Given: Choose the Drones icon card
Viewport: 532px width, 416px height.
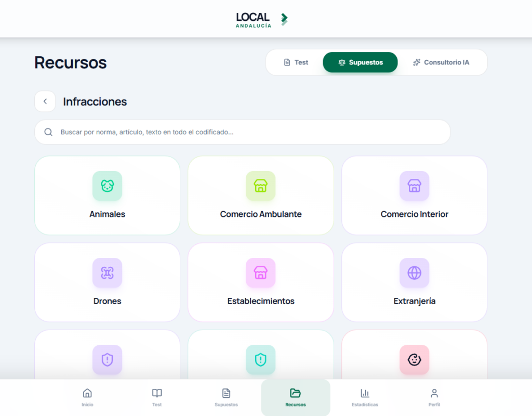Looking at the screenshot, I should tap(107, 282).
